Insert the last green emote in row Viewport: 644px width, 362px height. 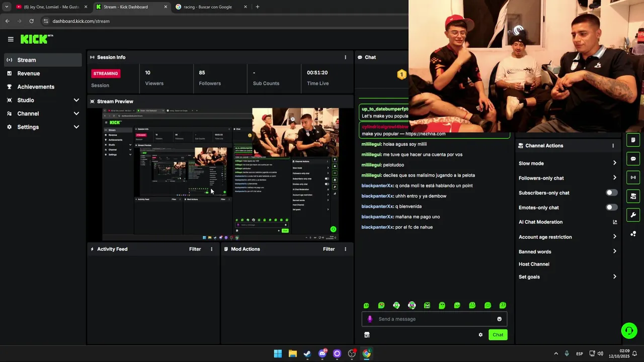[503, 305]
